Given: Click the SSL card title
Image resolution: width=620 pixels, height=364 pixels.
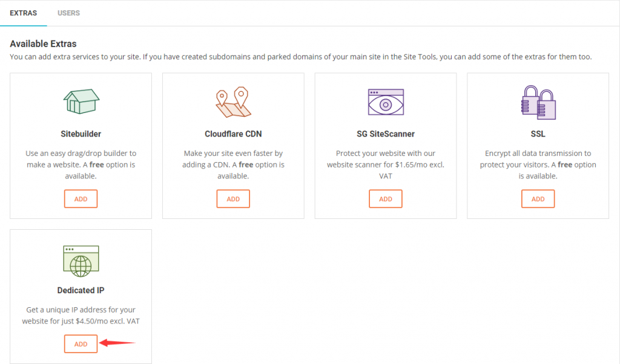Looking at the screenshot, I should [x=538, y=134].
